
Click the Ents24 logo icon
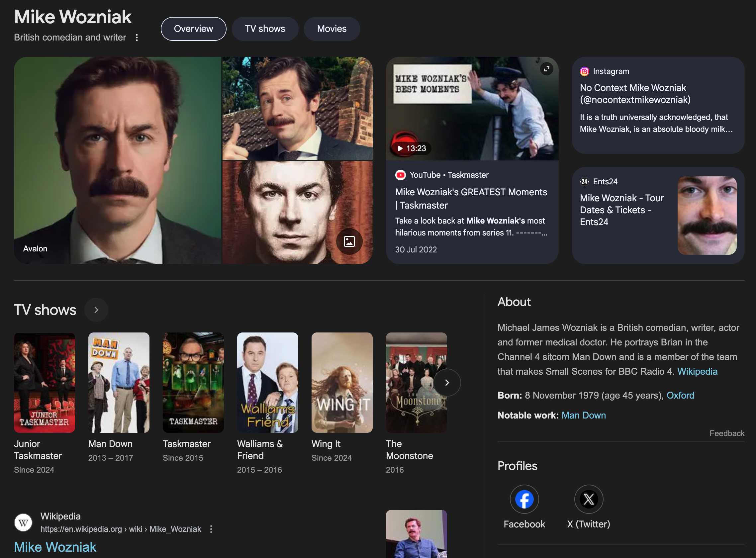[x=584, y=182]
